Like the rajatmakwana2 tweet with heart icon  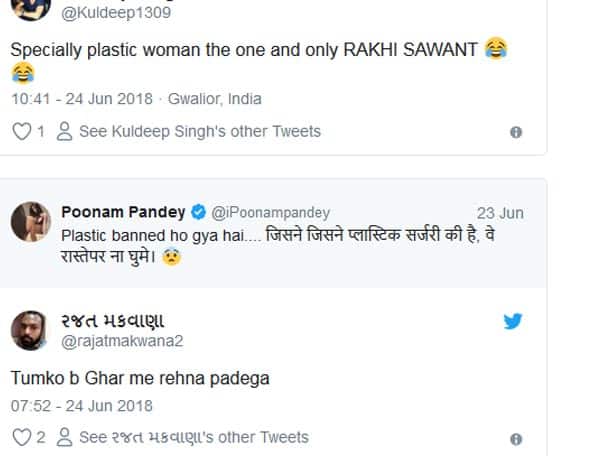tap(21, 437)
